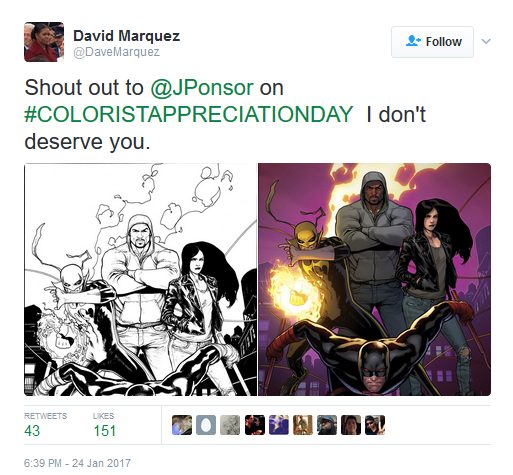Click the Follow button
Image resolution: width=513 pixels, height=475 pixels.
tap(432, 42)
